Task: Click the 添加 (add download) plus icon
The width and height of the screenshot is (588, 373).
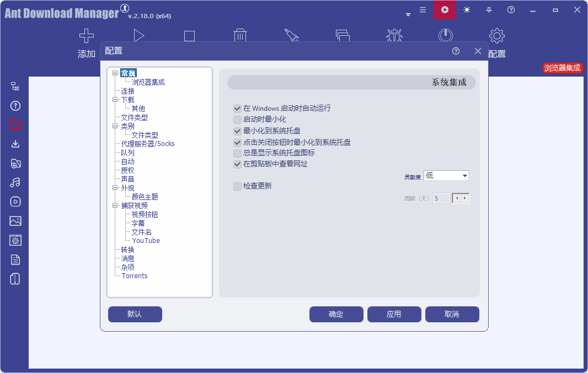Action: (x=87, y=36)
